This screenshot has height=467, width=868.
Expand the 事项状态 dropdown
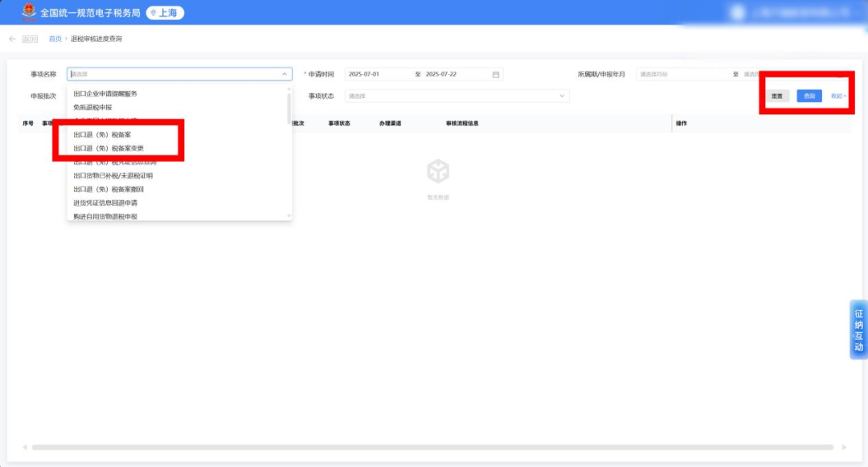coord(562,96)
